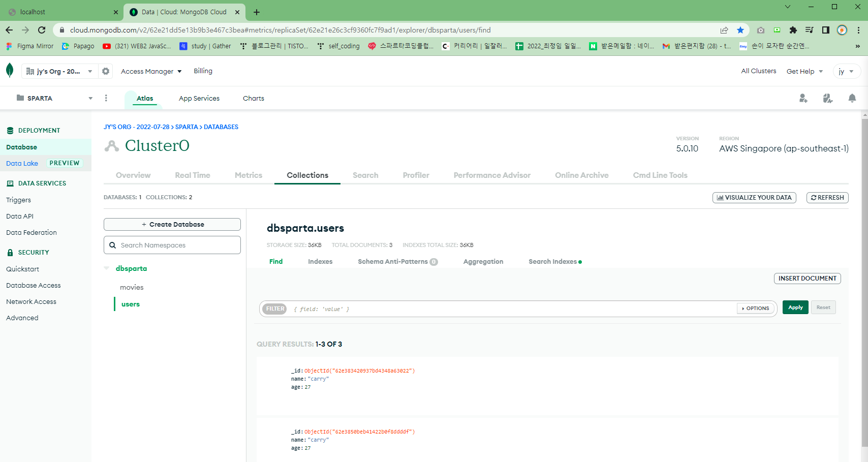Screen dimensions: 868x462
Task: Open Network Access sidebar link
Action: pos(31,302)
